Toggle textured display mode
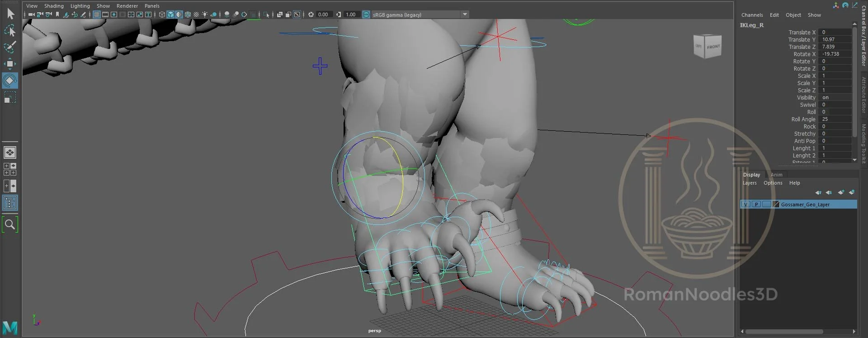Screen dimensions: 868x338 point(196,14)
